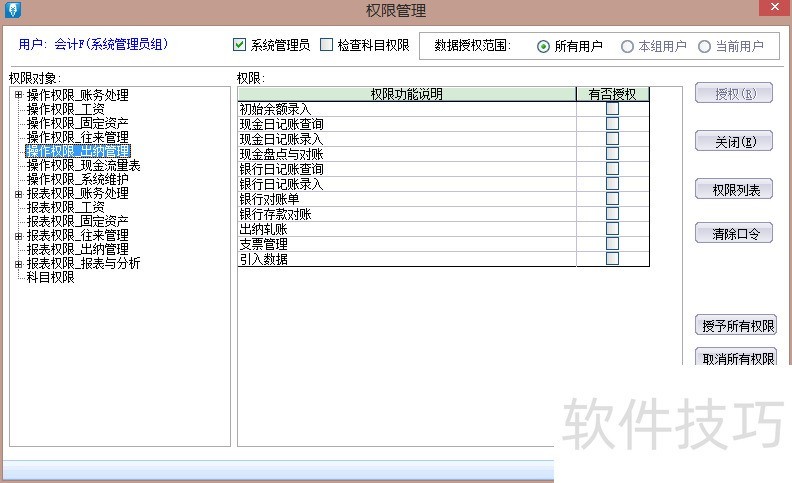Viewport: 792px width, 483px height.
Task: Close the 权限管理 window
Action: 775,7
